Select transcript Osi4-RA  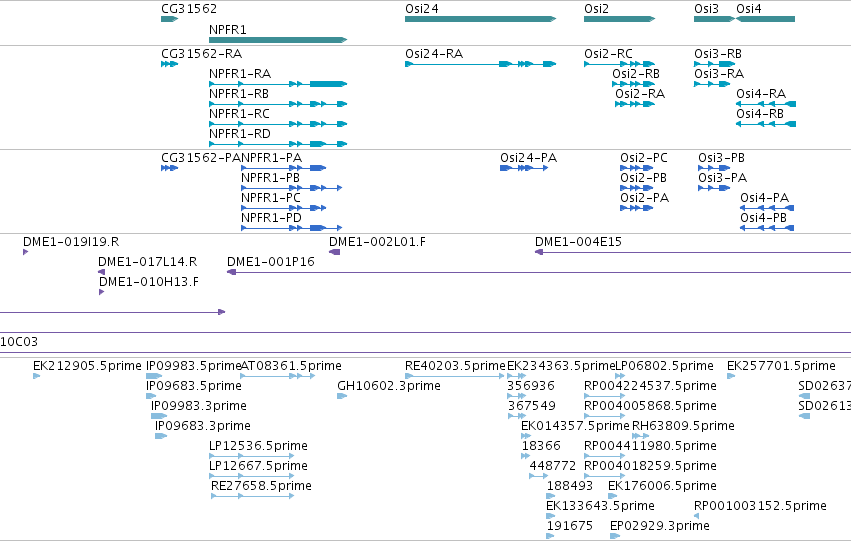click(x=766, y=104)
